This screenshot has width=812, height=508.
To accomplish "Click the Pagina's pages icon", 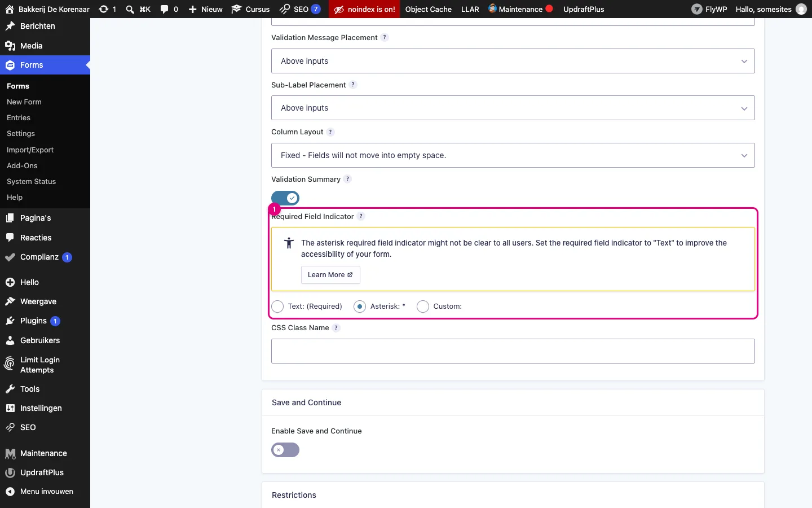I will (x=10, y=218).
